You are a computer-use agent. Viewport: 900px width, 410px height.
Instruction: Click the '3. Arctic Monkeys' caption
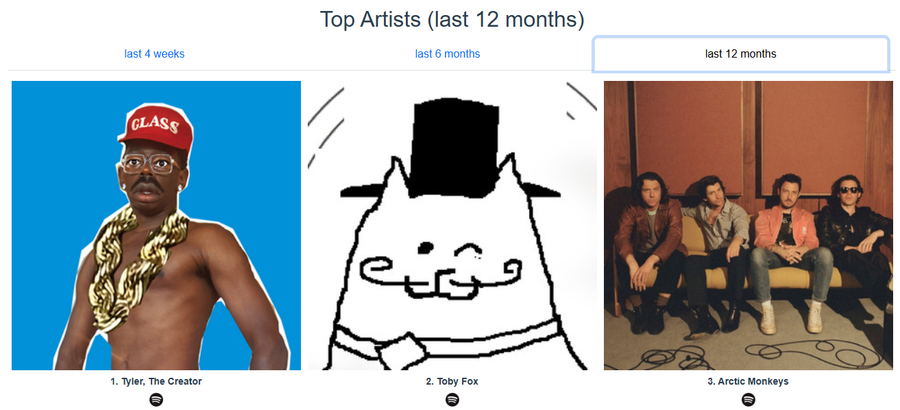(x=748, y=381)
